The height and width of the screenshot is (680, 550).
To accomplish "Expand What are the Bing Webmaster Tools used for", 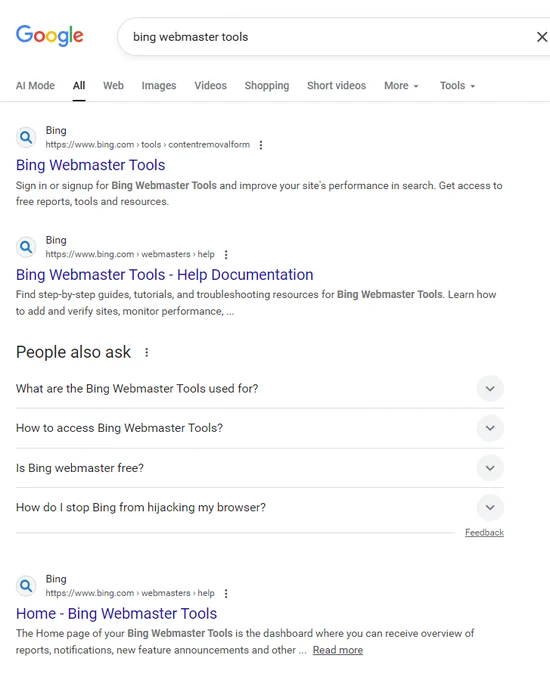I will click(490, 389).
